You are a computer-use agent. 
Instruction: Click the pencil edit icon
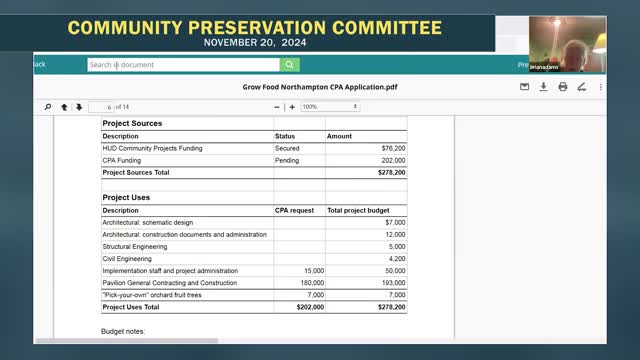pos(582,87)
